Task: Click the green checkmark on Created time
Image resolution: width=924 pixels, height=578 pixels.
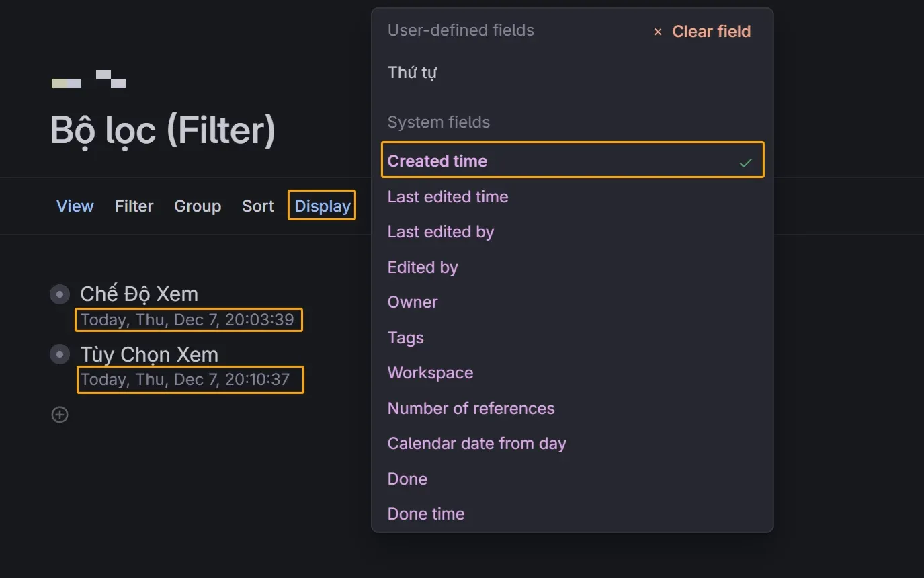Action: click(745, 162)
